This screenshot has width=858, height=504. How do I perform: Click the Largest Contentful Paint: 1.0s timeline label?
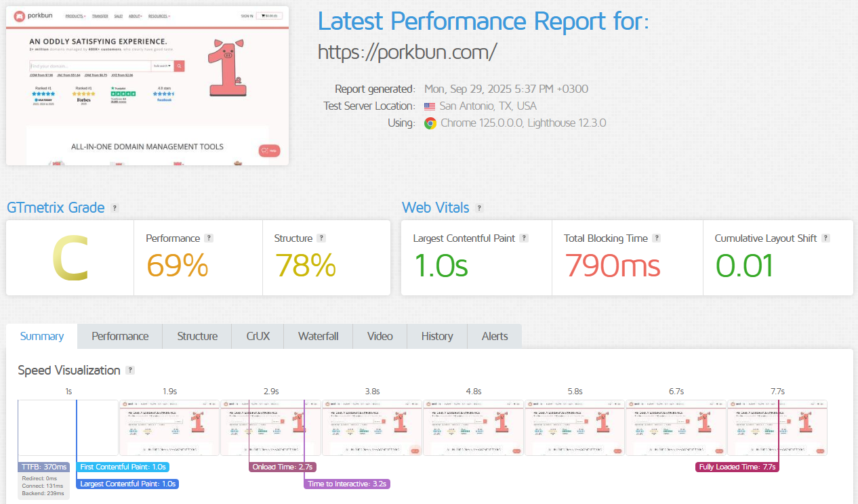(128, 484)
